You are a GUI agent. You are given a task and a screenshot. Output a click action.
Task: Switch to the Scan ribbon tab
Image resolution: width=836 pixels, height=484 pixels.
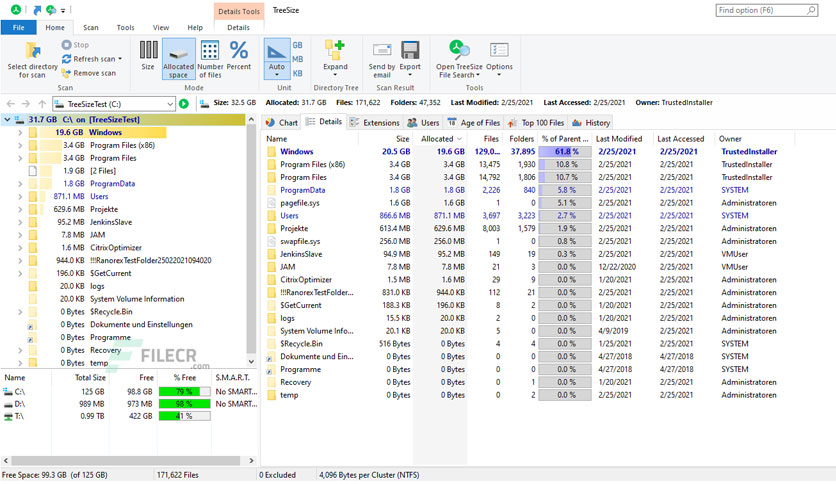coord(91,28)
